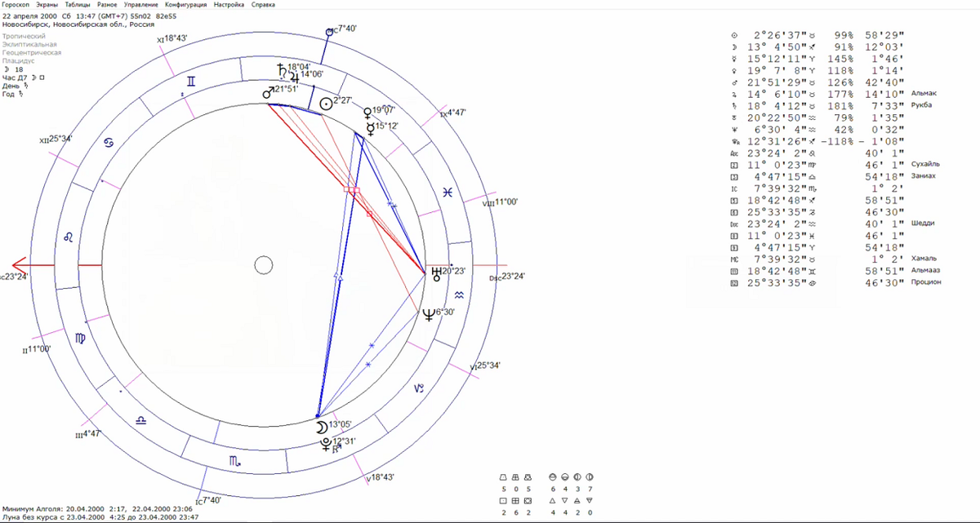Click the Venus glyph at 19°07'
The height and width of the screenshot is (523, 980).
(367, 114)
